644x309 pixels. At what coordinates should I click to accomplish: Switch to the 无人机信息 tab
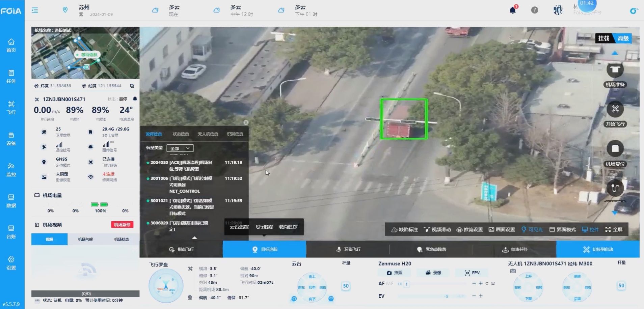pyautogui.click(x=208, y=134)
